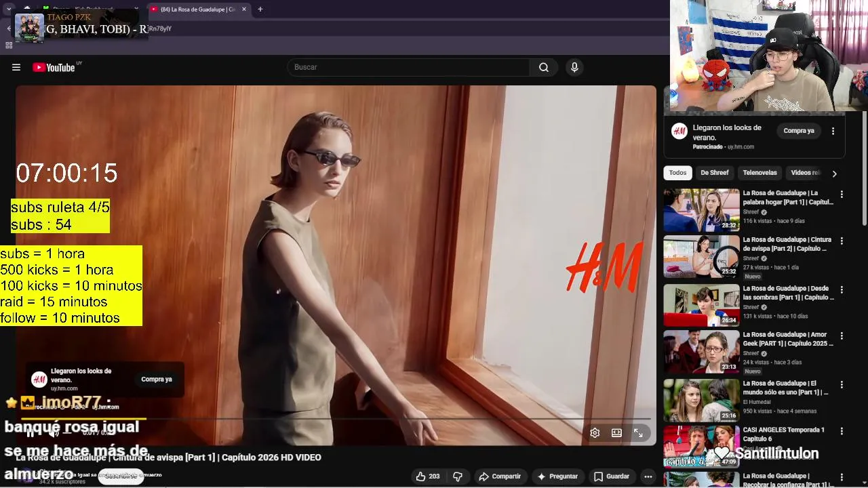This screenshot has width=868, height=488.
Task: Open options for 'Desde las sombras' video
Action: point(842,289)
